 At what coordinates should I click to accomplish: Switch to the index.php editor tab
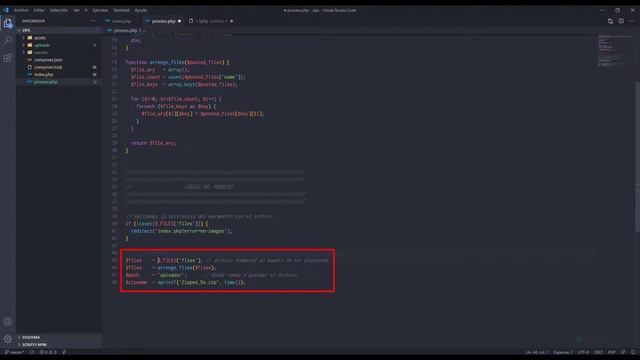[122, 21]
